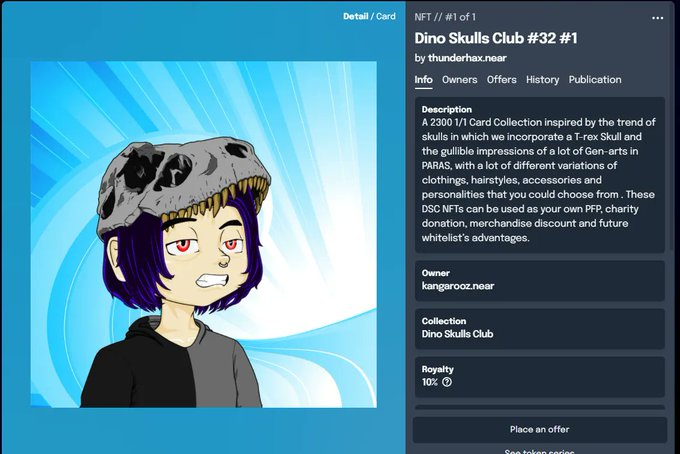The image size is (680, 454).
Task: Select the Info tab
Action: point(423,80)
